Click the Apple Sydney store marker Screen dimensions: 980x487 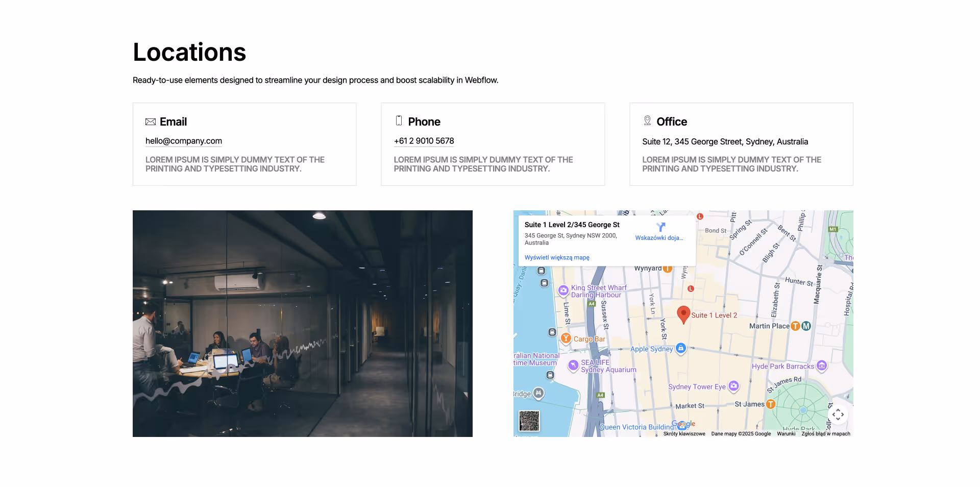click(681, 349)
